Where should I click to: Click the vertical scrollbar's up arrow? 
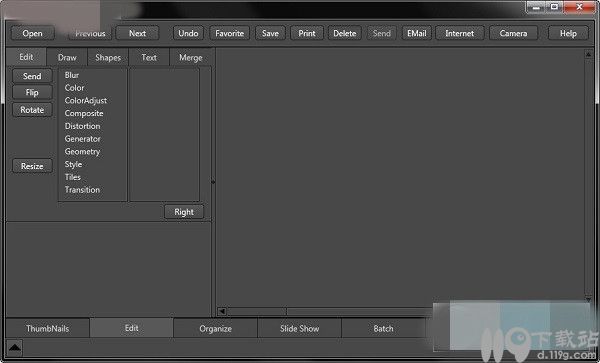point(588,55)
